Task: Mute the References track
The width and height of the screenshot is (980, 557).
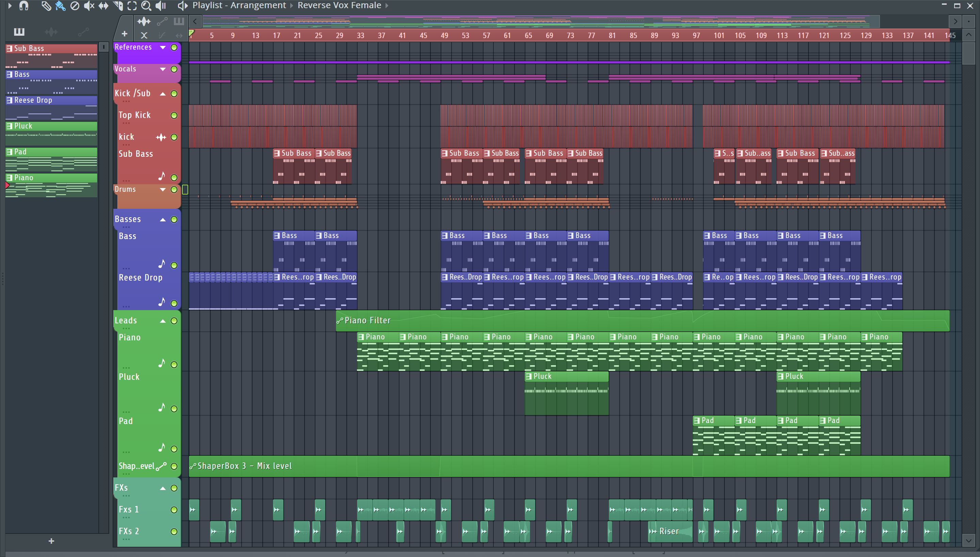Action: [x=174, y=48]
